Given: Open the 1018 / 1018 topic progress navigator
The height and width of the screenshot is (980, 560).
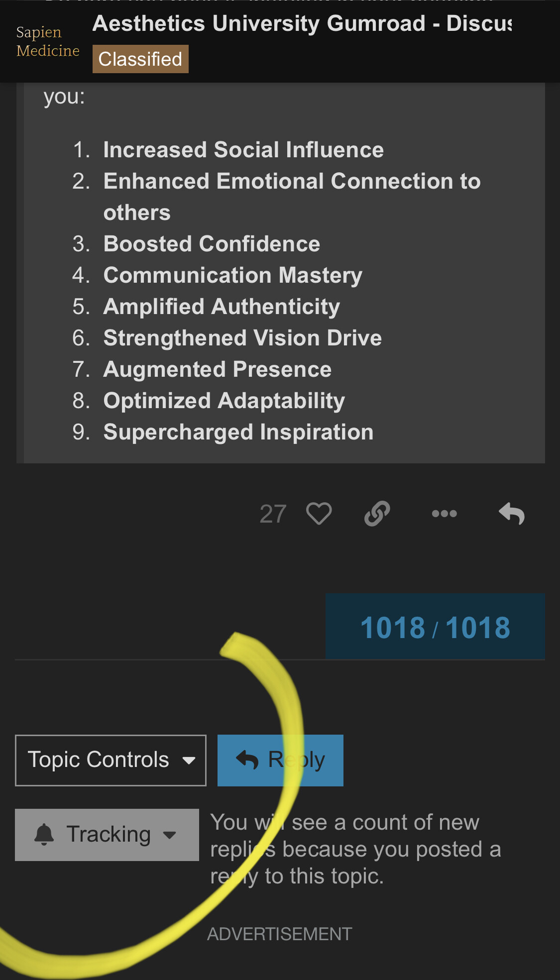Looking at the screenshot, I should coord(435,627).
